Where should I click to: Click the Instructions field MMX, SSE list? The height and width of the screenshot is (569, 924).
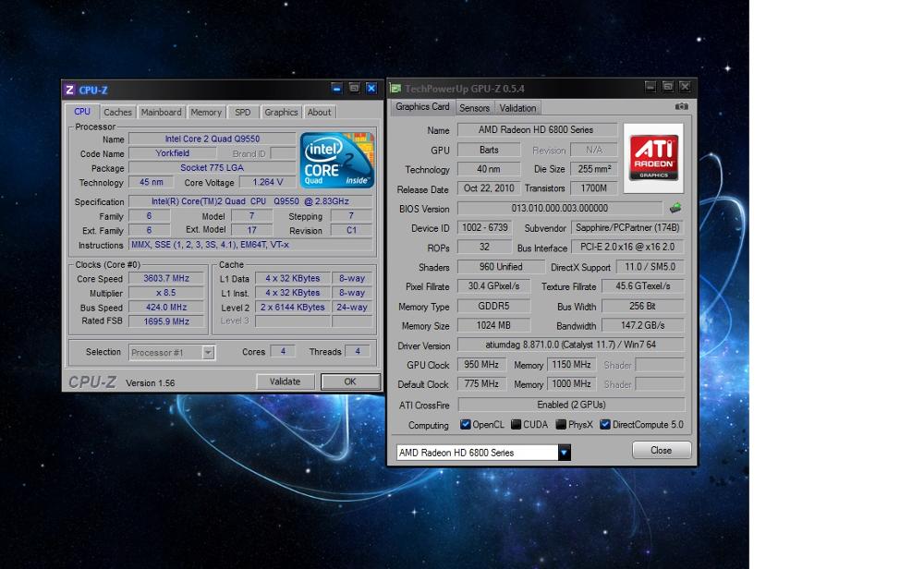[250, 245]
